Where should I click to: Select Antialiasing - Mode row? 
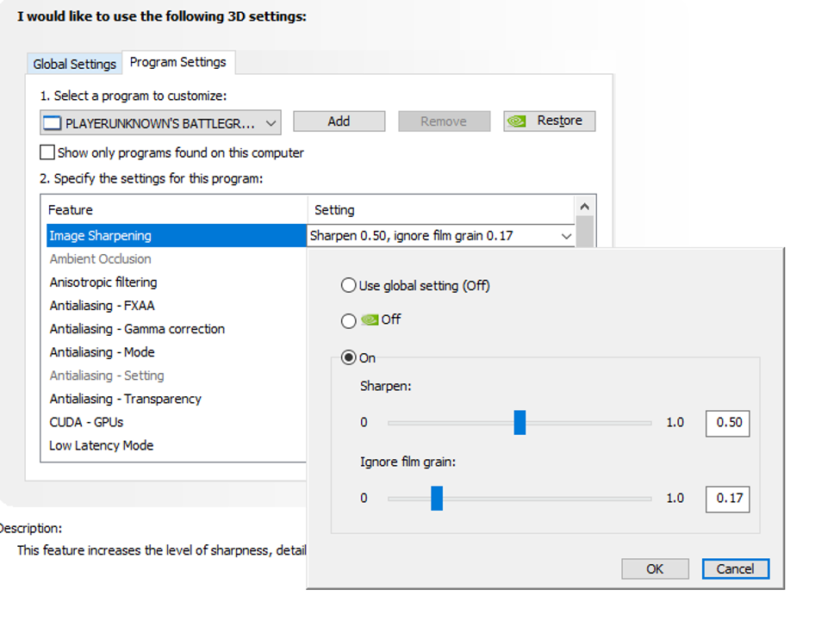click(x=177, y=352)
